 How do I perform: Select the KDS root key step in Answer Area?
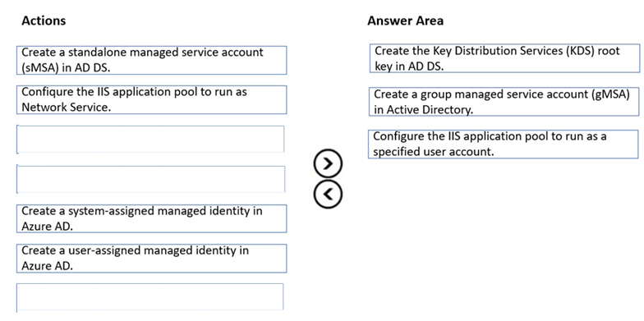(x=504, y=58)
